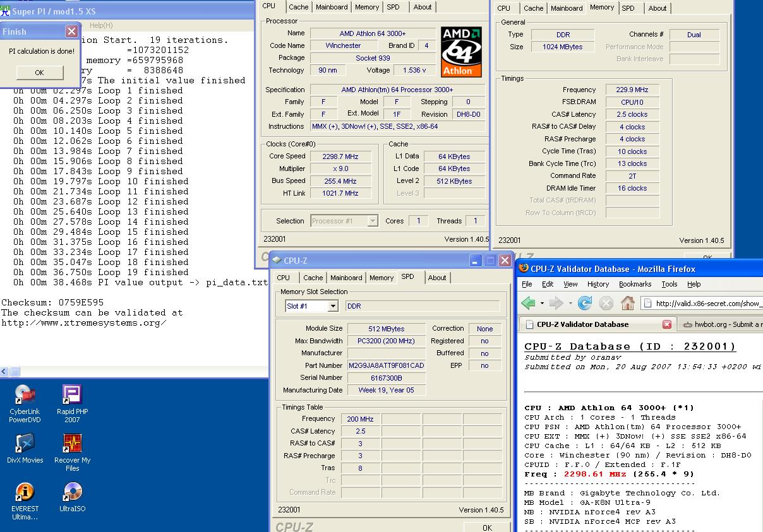Open history dropdown beside Firefox Back button
This screenshot has width=763, height=532.
[541, 304]
